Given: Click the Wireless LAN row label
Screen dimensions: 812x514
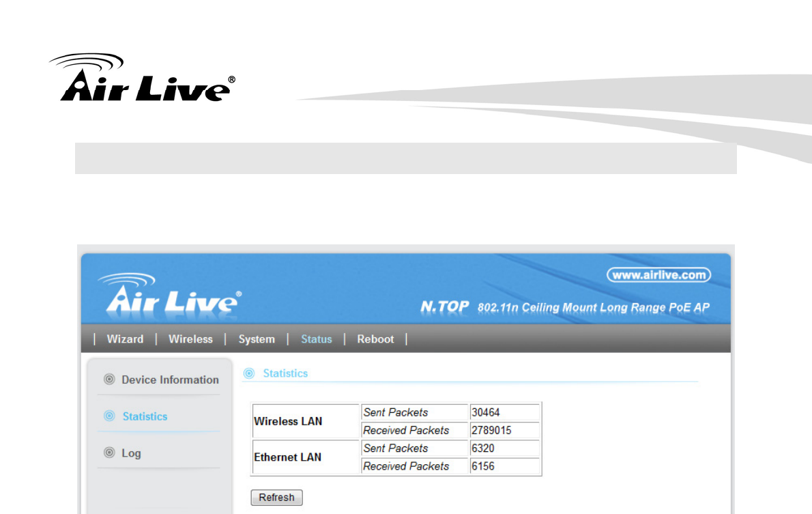Looking at the screenshot, I should [288, 421].
